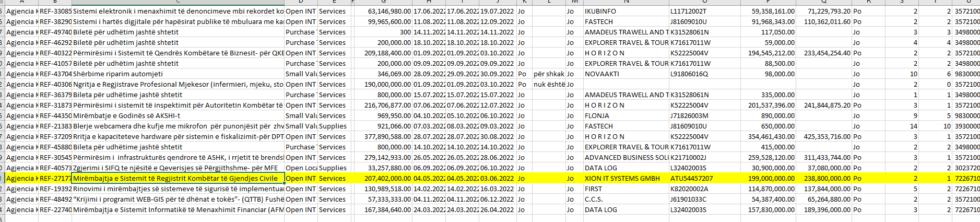Click cell with tax ID L91806016Q
This screenshot has width=980, height=222.
tap(689, 74)
